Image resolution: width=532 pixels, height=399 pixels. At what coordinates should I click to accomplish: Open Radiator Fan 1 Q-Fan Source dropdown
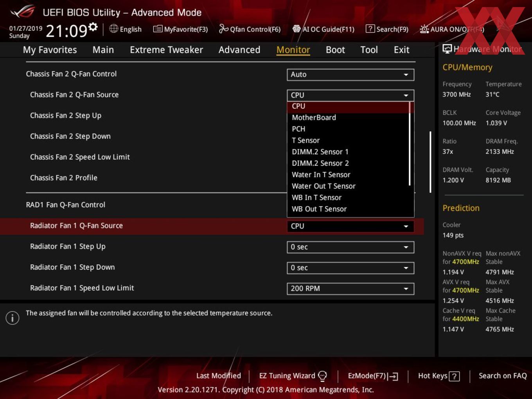tap(350, 226)
